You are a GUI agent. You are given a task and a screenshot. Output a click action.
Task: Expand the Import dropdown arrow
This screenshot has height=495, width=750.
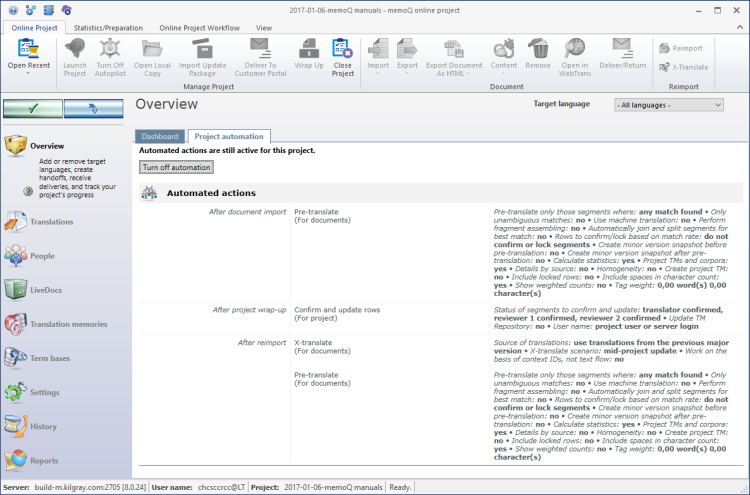coord(378,73)
